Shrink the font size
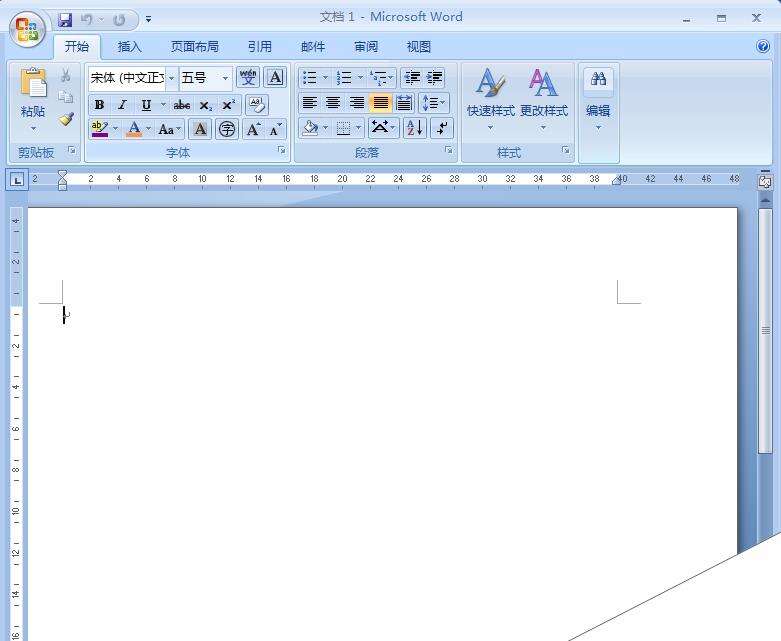 (x=275, y=129)
